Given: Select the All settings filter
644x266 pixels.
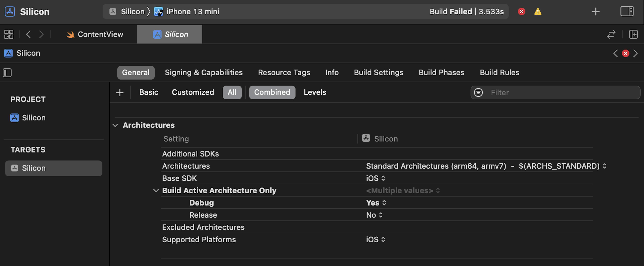Looking at the screenshot, I should click(232, 92).
